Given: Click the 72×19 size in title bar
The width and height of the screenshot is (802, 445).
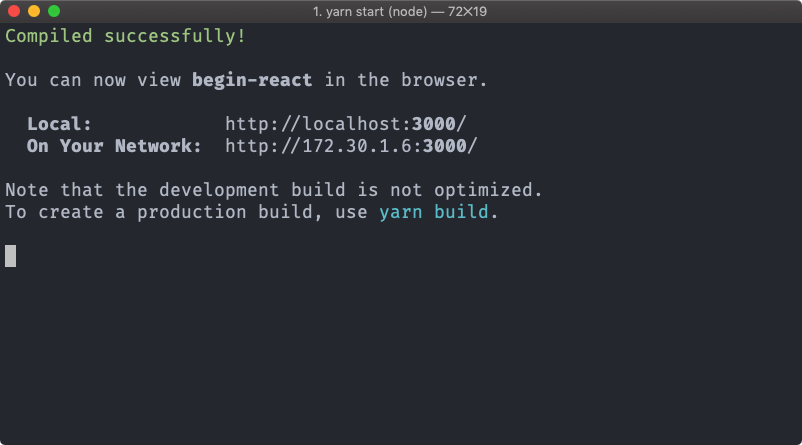Looking at the screenshot, I should [467, 11].
